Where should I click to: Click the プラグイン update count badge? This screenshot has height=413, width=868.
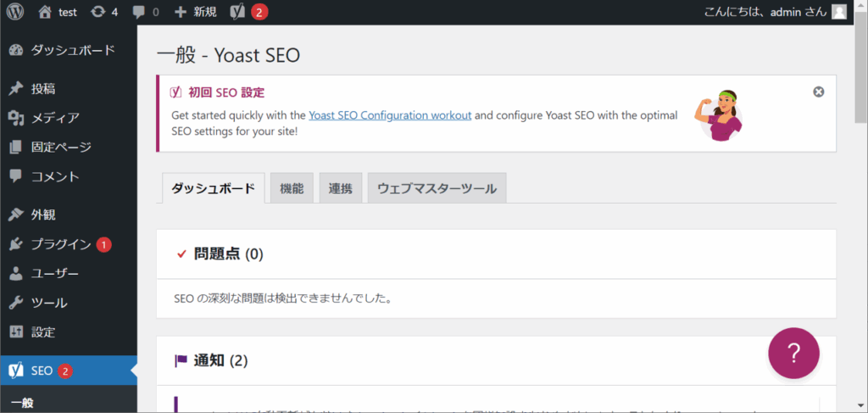click(103, 244)
